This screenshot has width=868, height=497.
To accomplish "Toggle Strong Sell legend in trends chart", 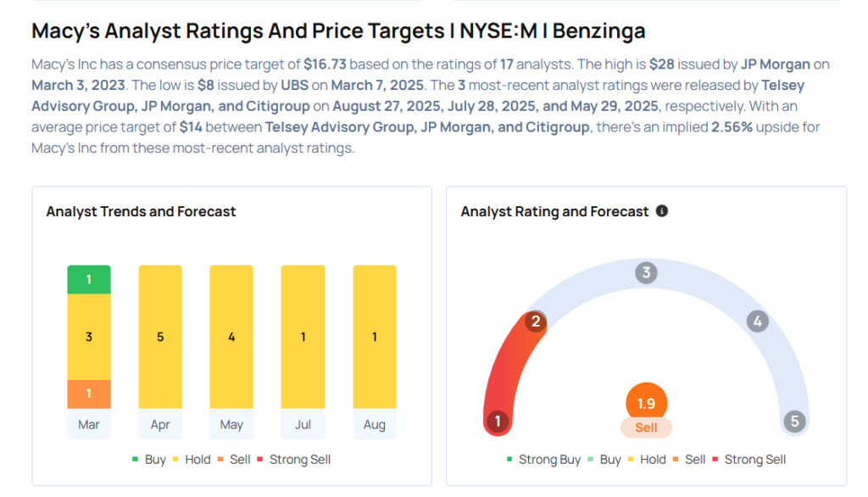I will (x=294, y=460).
